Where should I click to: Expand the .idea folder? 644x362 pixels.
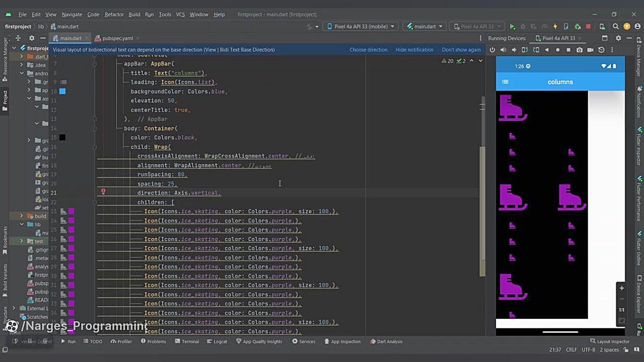click(22, 65)
